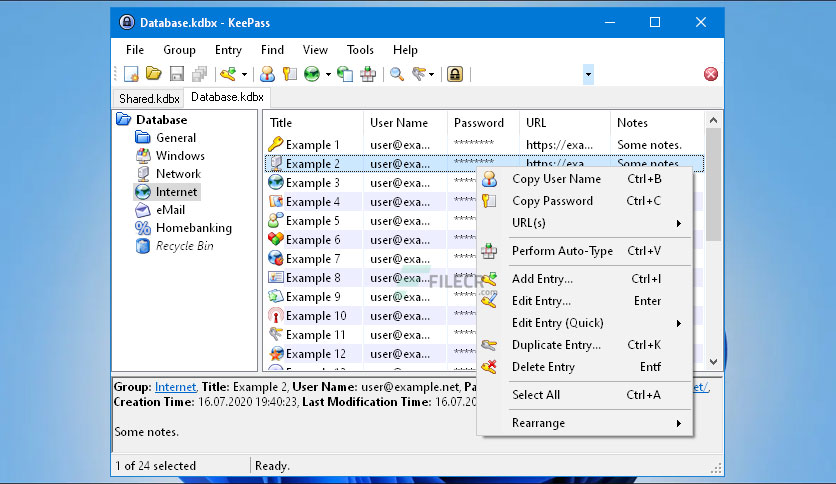836x484 pixels.
Task: Click Copy User Name toolbar icon
Action: tap(267, 74)
